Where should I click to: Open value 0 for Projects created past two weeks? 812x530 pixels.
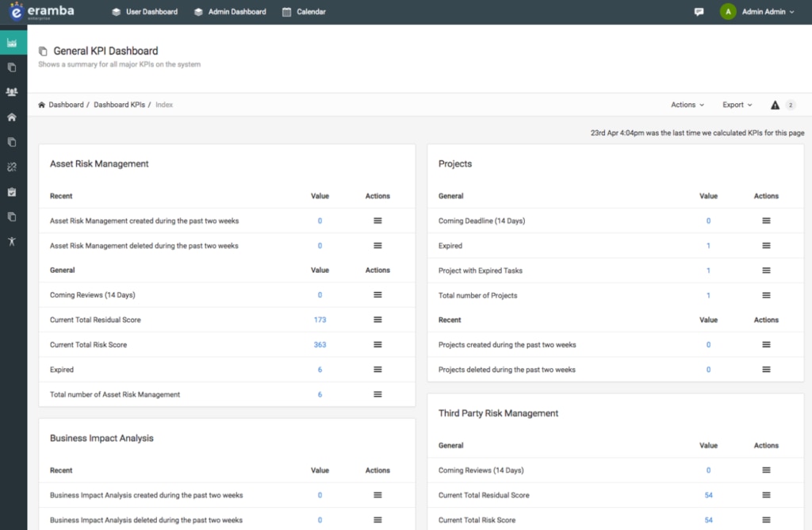(708, 344)
